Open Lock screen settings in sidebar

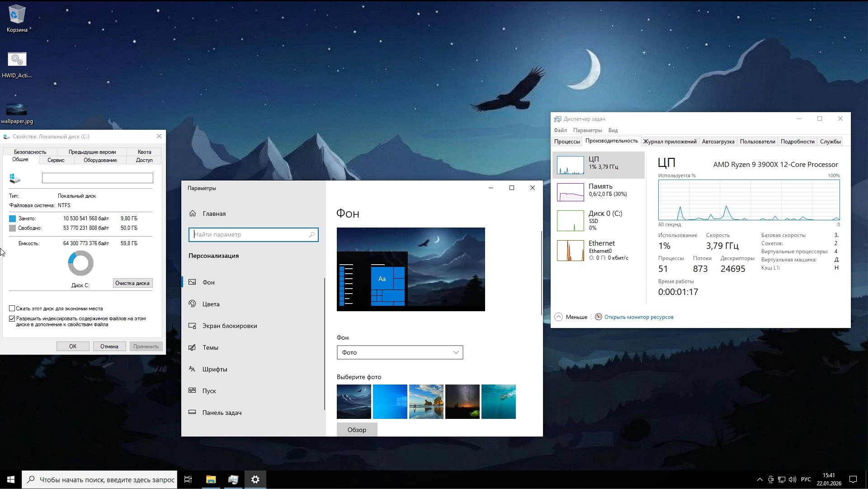click(x=229, y=326)
